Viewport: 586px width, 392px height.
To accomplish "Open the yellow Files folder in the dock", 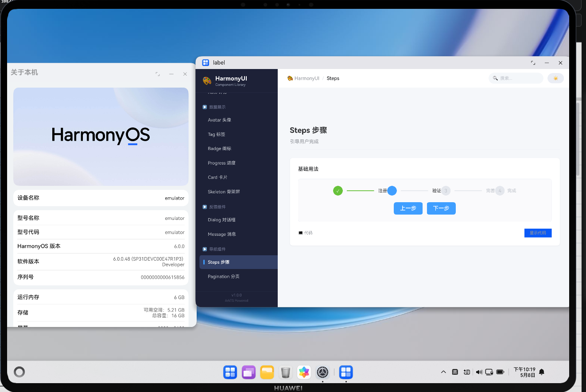I will (267, 372).
